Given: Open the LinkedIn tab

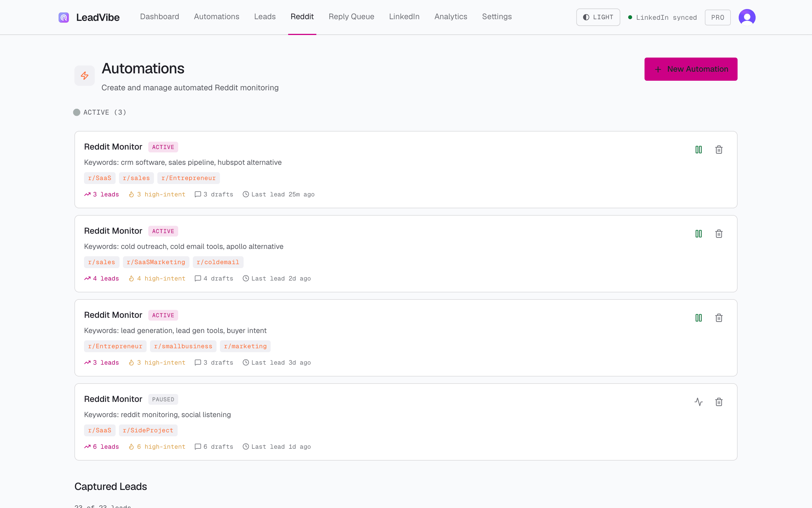Looking at the screenshot, I should (404, 16).
